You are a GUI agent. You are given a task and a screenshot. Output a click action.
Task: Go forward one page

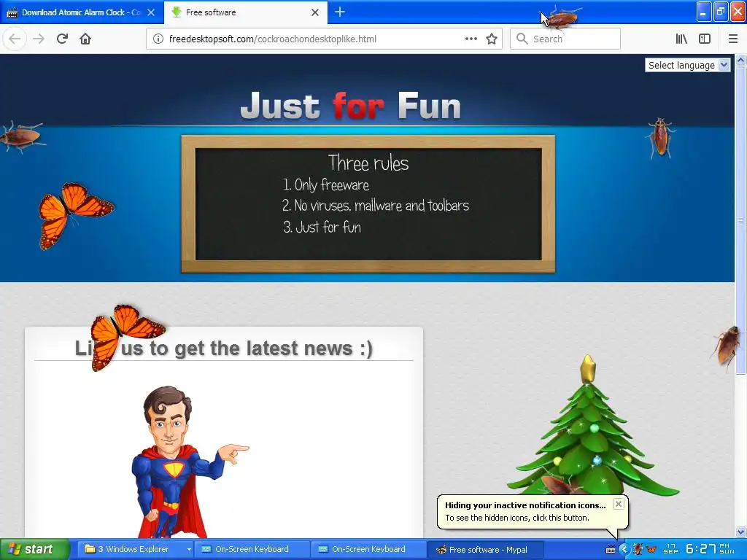39,39
